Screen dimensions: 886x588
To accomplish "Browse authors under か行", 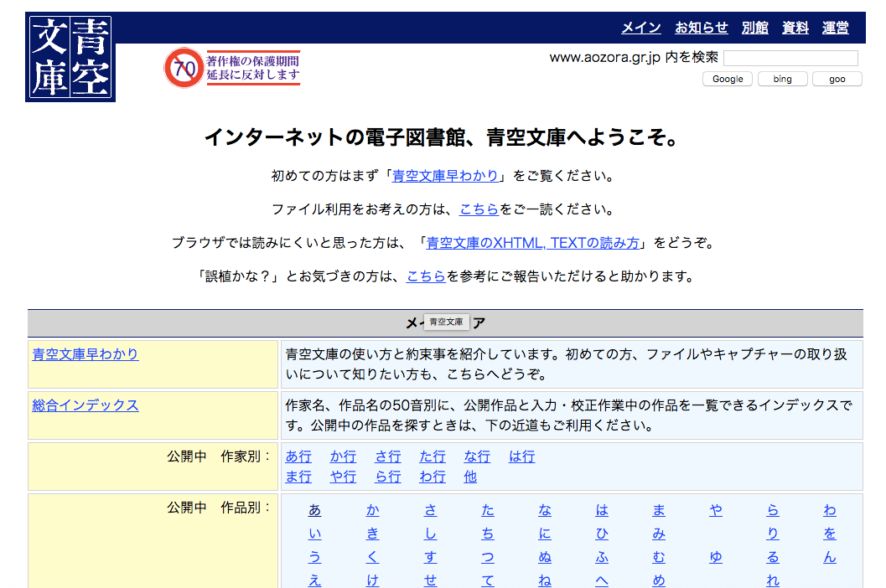I will pyautogui.click(x=343, y=456).
